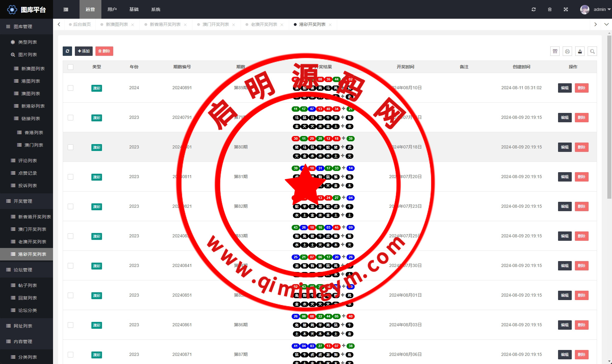This screenshot has width=612, height=364.
Task: Collapse the 开奖管理 sidebar group
Action: coord(23,201)
